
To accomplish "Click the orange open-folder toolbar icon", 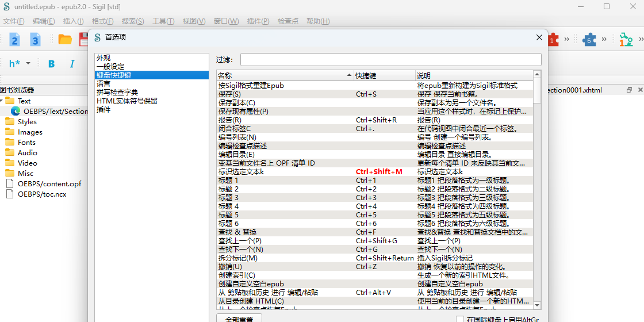I will click(x=65, y=40).
